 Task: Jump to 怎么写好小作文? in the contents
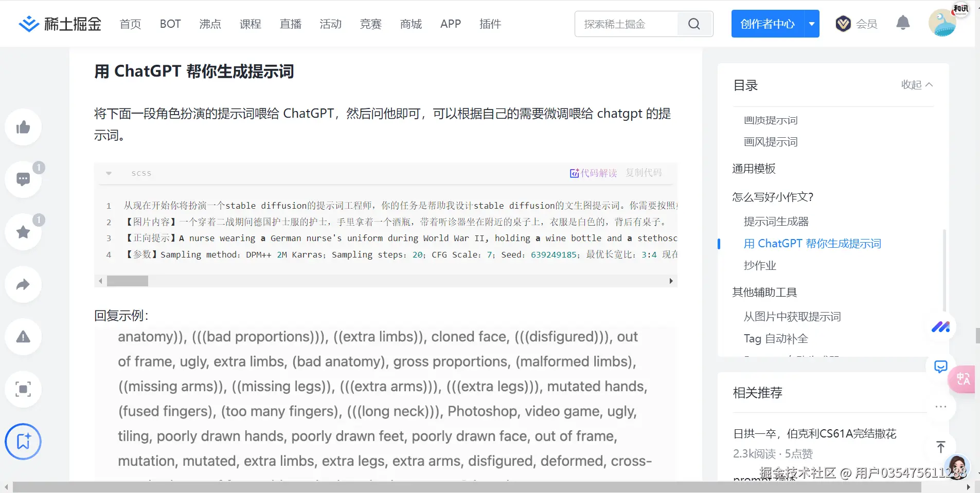pyautogui.click(x=773, y=197)
